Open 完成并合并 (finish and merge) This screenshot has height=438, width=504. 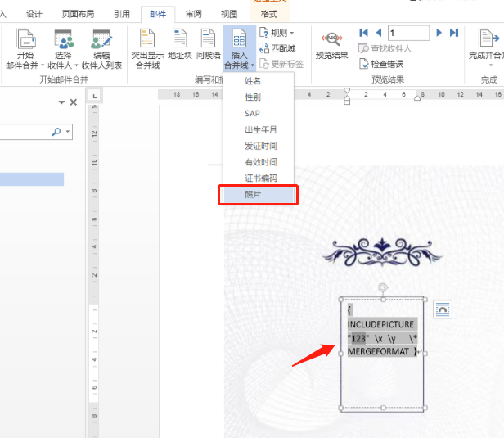[488, 47]
